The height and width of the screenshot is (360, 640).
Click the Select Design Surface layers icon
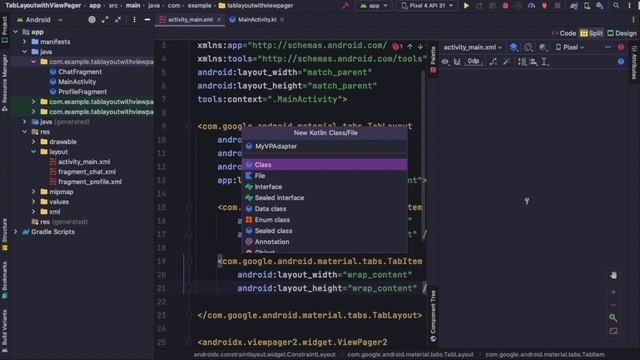coord(513,47)
